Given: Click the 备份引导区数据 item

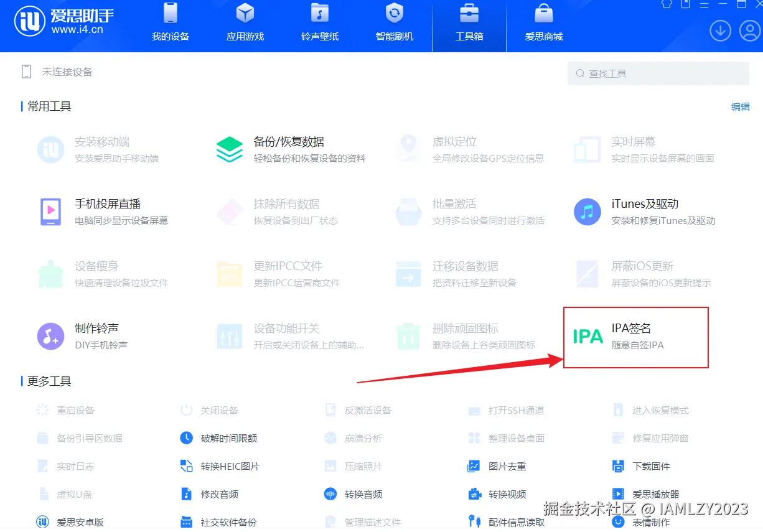Looking at the screenshot, I should [79, 438].
